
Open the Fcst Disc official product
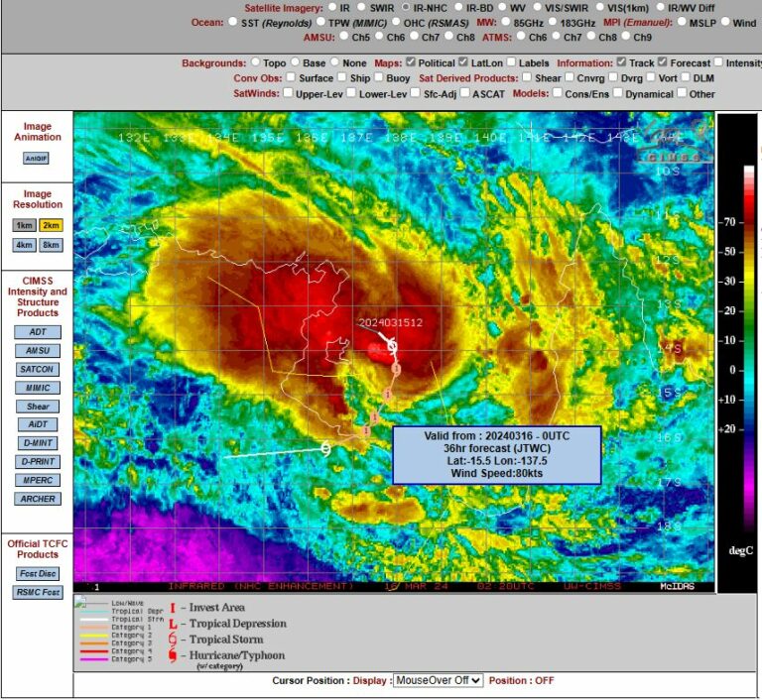click(38, 574)
